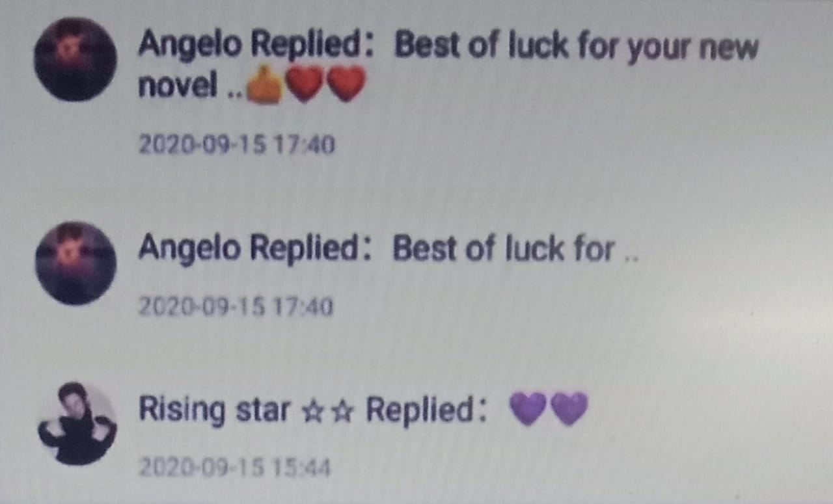Click the thumbs up emoji after novel
The height and width of the screenshot is (504, 833).
tap(264, 85)
